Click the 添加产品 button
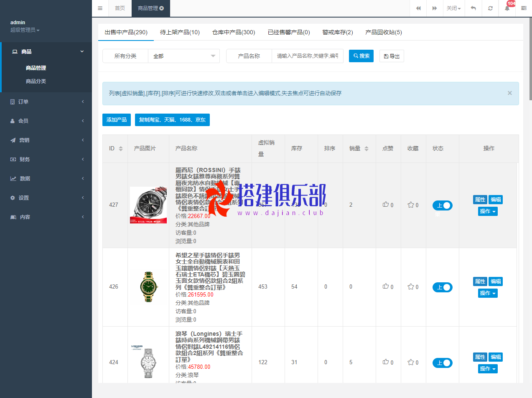Image resolution: width=532 pixels, height=398 pixels. point(117,120)
